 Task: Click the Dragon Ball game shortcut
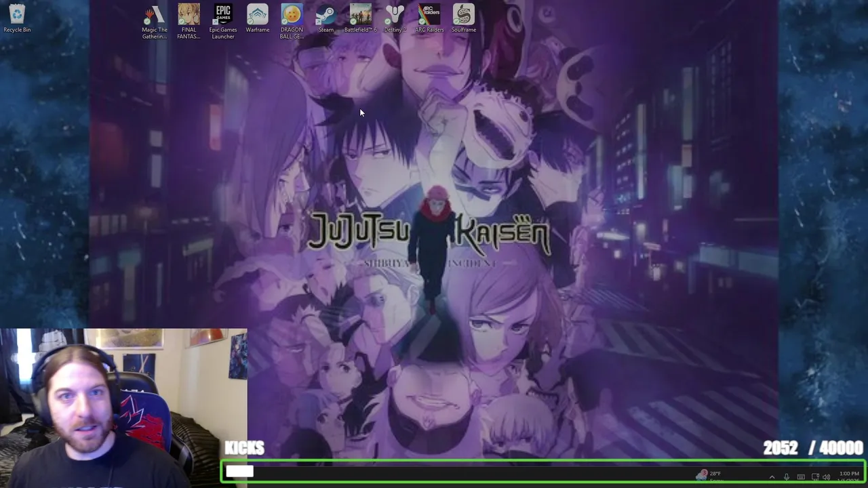coord(292,22)
